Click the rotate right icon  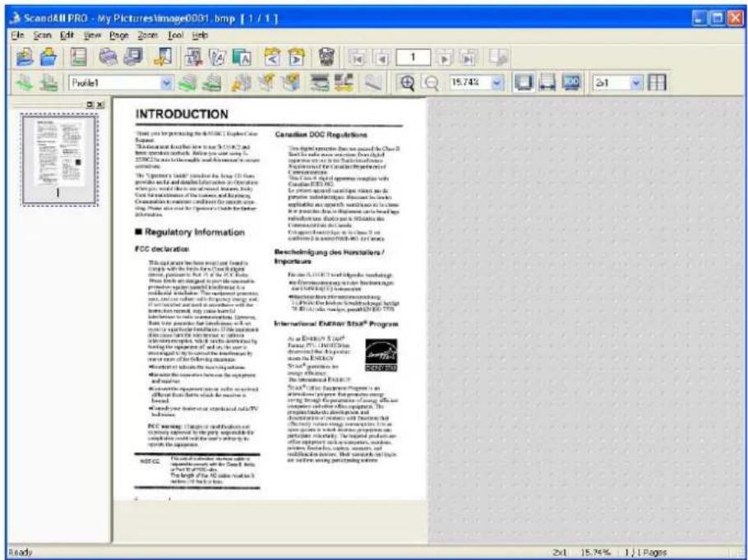click(x=296, y=58)
